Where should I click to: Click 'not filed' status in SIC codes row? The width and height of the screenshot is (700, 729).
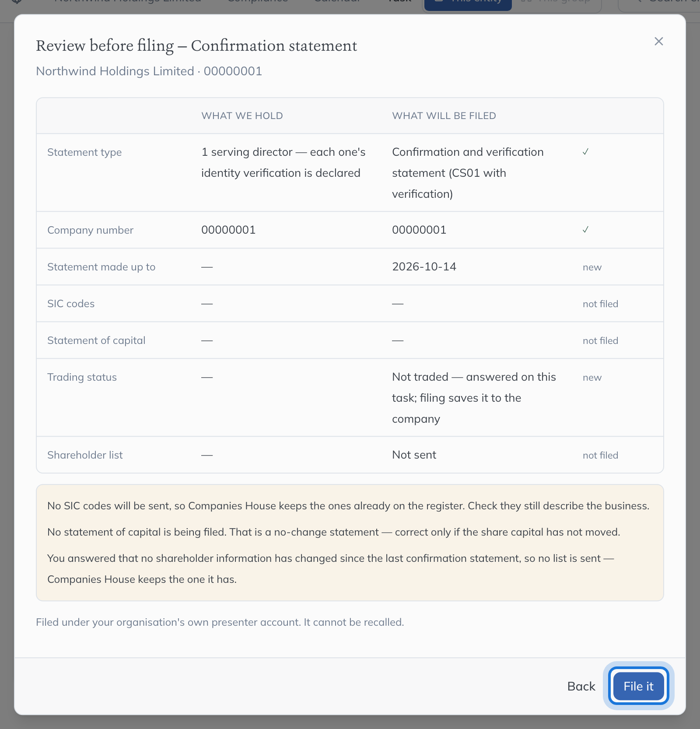click(x=600, y=304)
